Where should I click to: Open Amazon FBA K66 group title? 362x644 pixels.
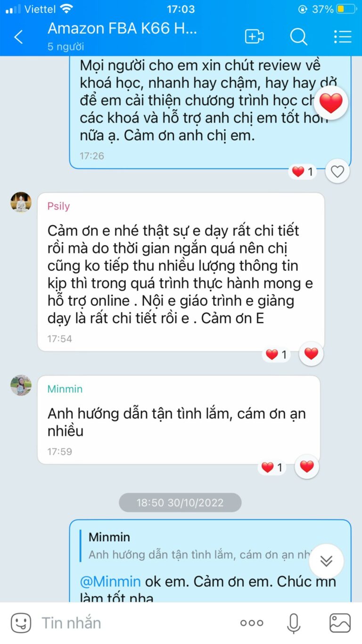pyautogui.click(x=123, y=29)
